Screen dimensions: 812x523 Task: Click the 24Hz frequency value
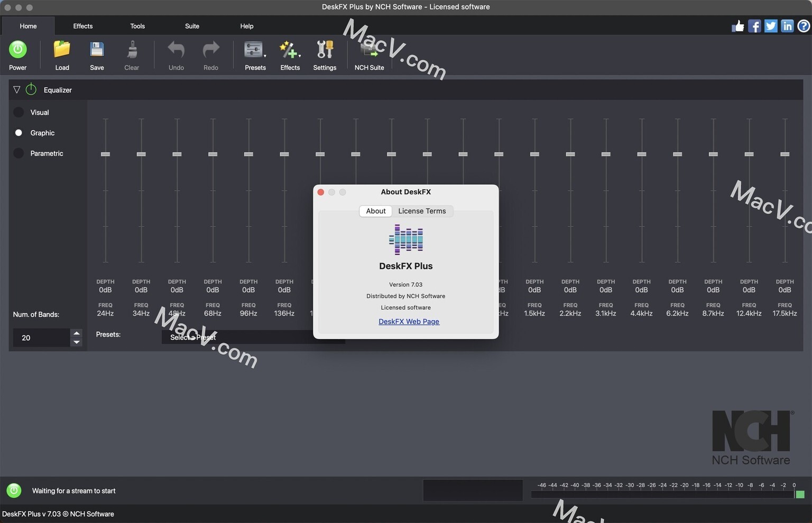click(105, 313)
